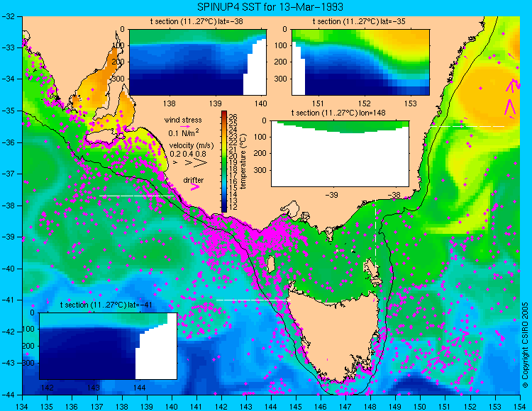Click the white dashed section line at latitude -38
This screenshot has height=411, width=532.
136,196
